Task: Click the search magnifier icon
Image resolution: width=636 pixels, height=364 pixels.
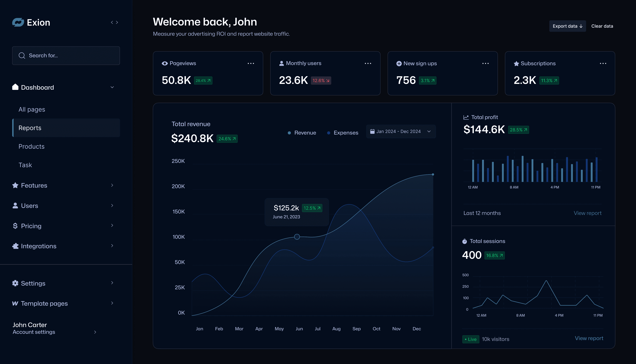Action: coord(22,55)
